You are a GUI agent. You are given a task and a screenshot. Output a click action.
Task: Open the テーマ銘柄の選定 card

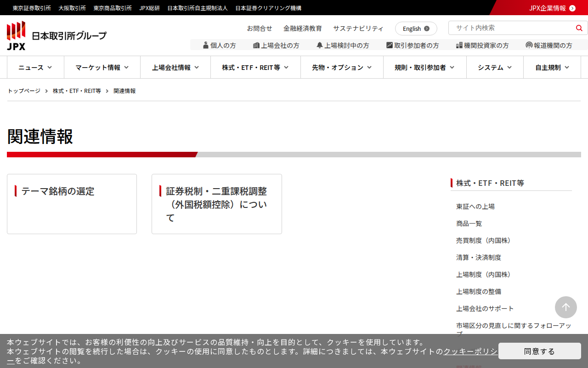point(72,204)
